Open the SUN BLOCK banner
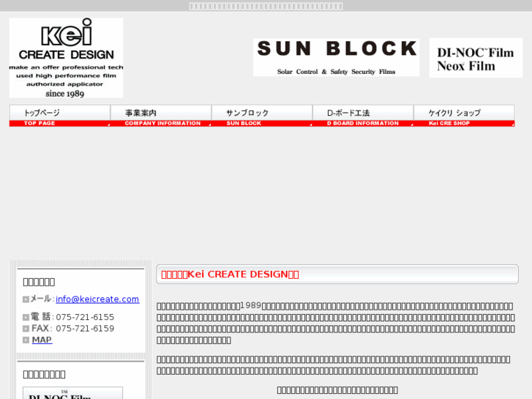 tap(336, 57)
